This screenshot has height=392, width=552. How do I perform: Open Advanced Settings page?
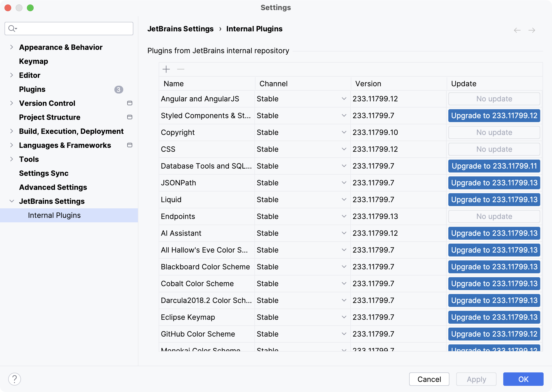tap(53, 187)
